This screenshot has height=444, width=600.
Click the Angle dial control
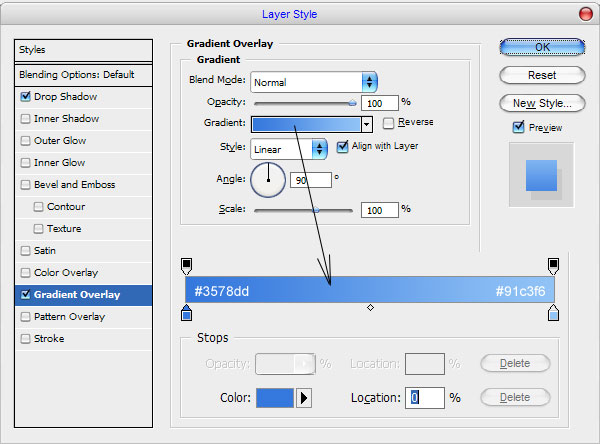click(268, 180)
